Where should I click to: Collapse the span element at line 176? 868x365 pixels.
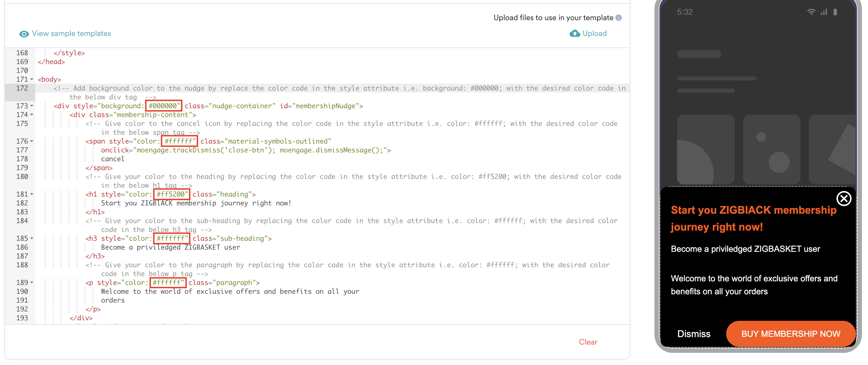coord(32,141)
